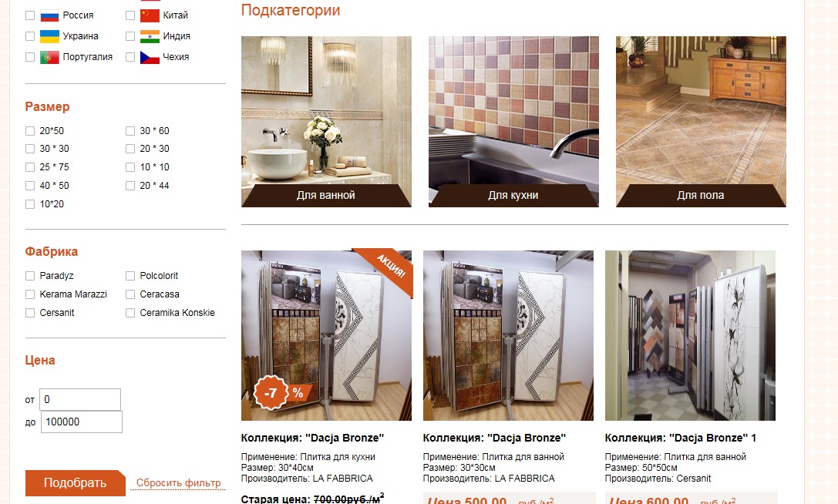The height and width of the screenshot is (504, 838).
Task: Tick the 30 * 60 size option
Action: [x=130, y=131]
